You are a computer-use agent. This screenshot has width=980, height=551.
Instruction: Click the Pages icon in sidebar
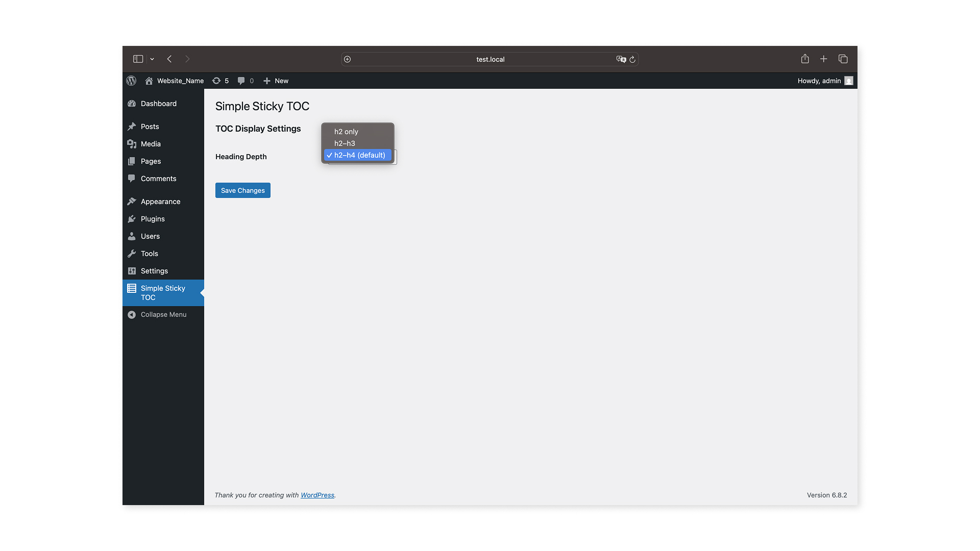[132, 161]
